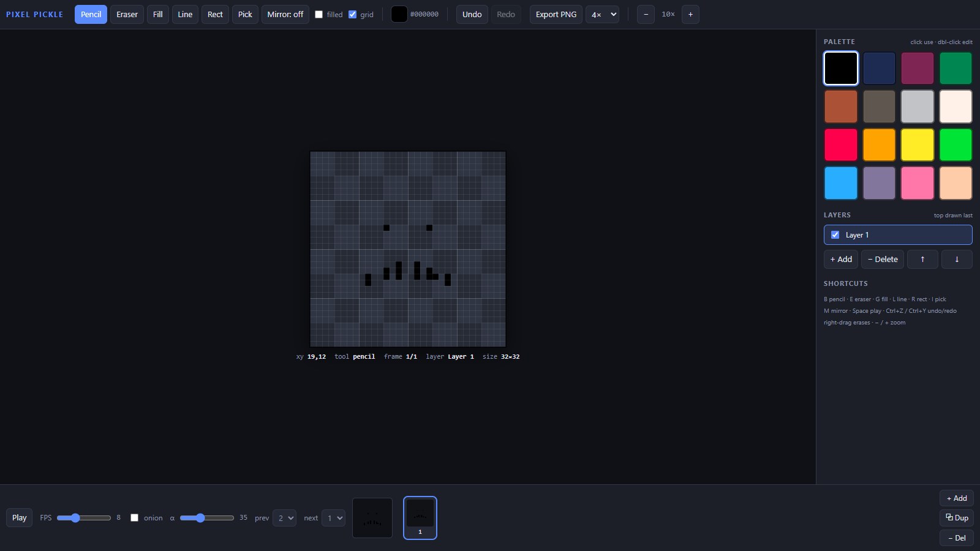Select the Rect tool

coord(215,14)
